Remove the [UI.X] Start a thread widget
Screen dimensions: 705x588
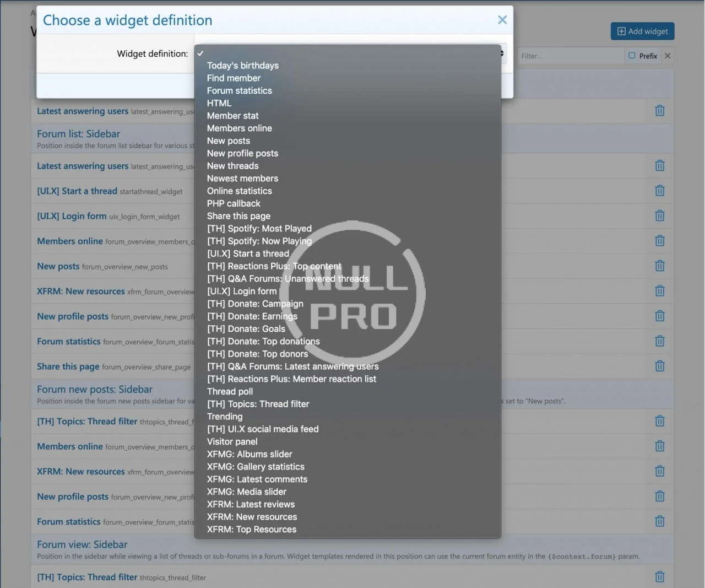659,191
